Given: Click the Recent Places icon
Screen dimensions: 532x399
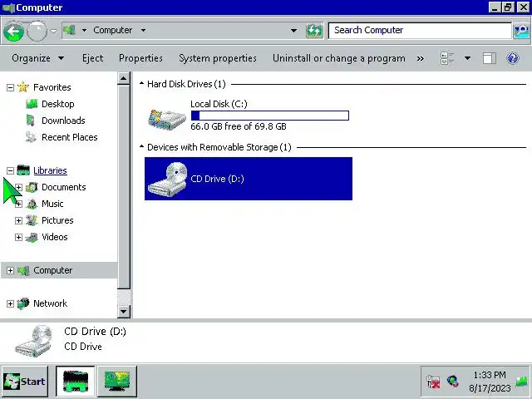Looking at the screenshot, I should (x=31, y=137).
